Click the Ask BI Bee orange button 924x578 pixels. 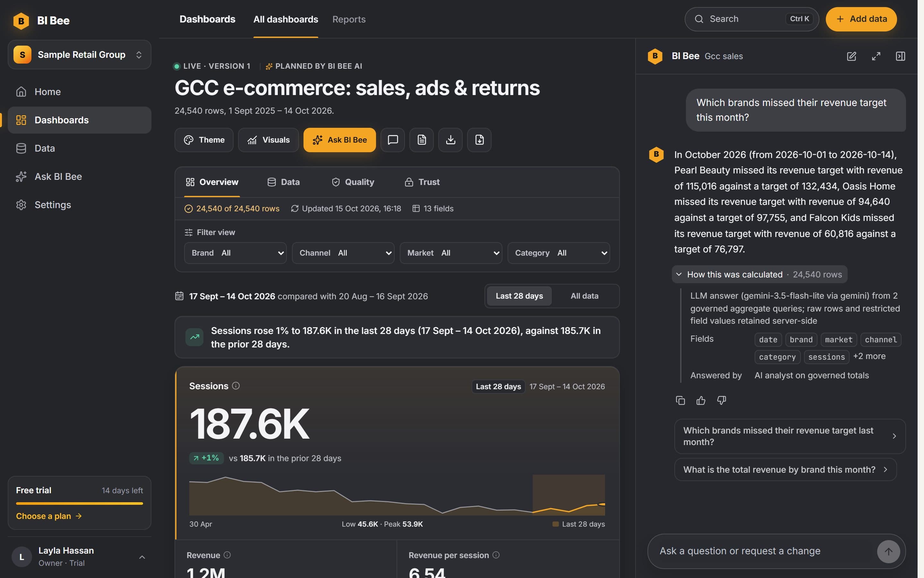coord(339,140)
